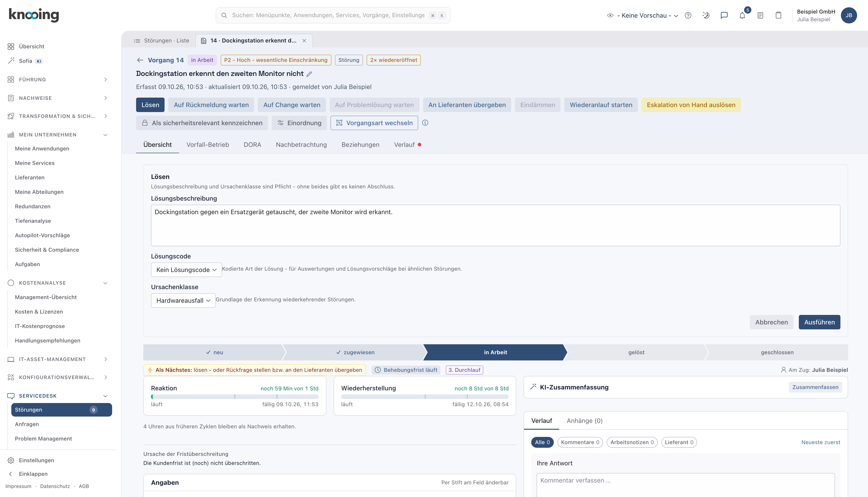Click into the Lösungsbeschreibung text area
868x497 pixels.
[495, 225]
